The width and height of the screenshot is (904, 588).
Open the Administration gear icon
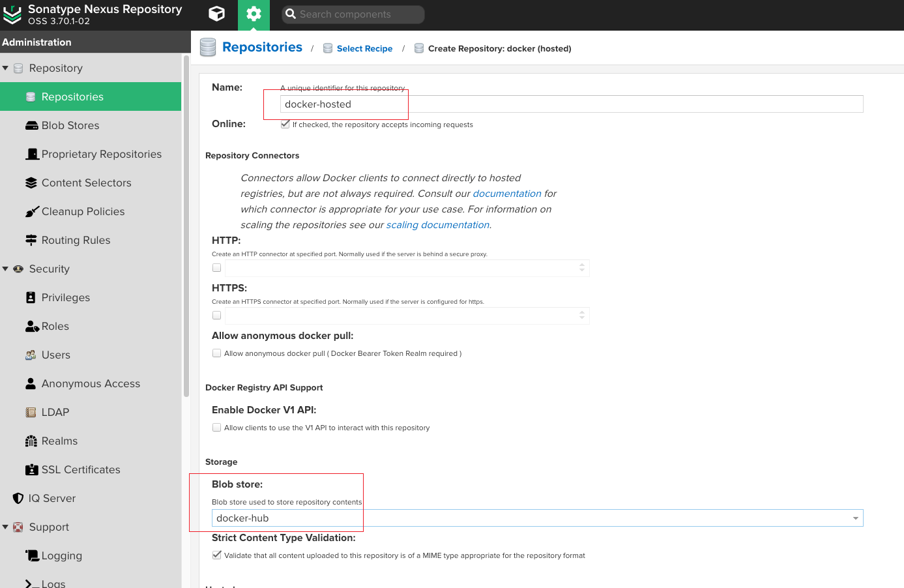pyautogui.click(x=254, y=14)
